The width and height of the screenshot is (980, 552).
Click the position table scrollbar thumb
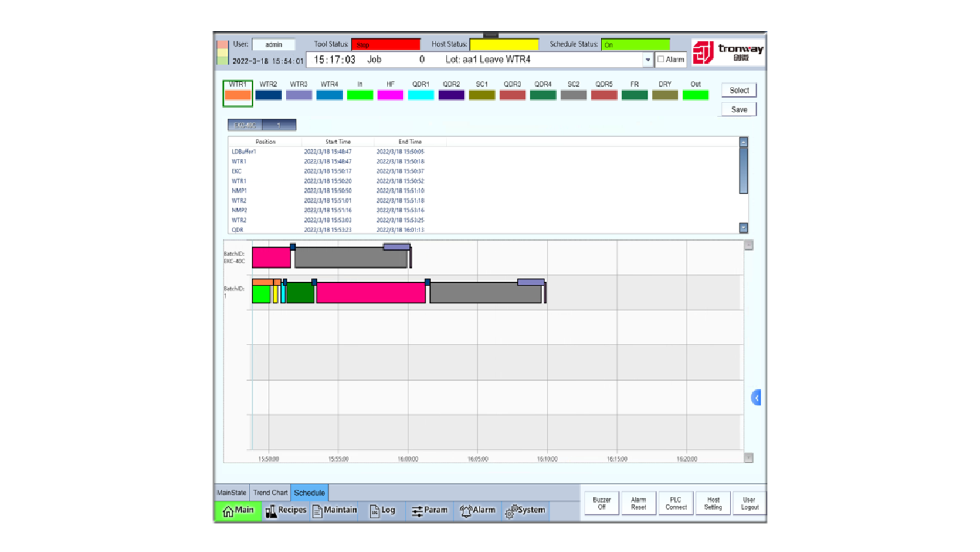point(743,171)
